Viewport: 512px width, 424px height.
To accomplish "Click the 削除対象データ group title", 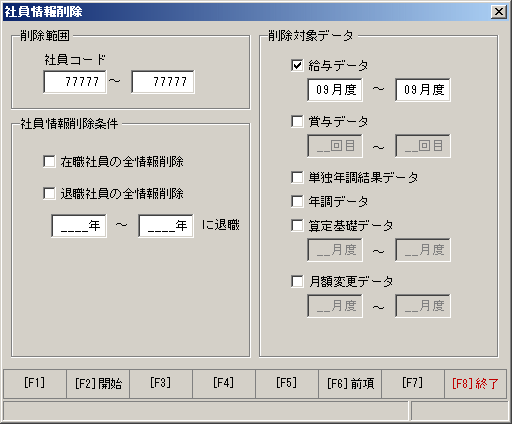I will pos(311,35).
